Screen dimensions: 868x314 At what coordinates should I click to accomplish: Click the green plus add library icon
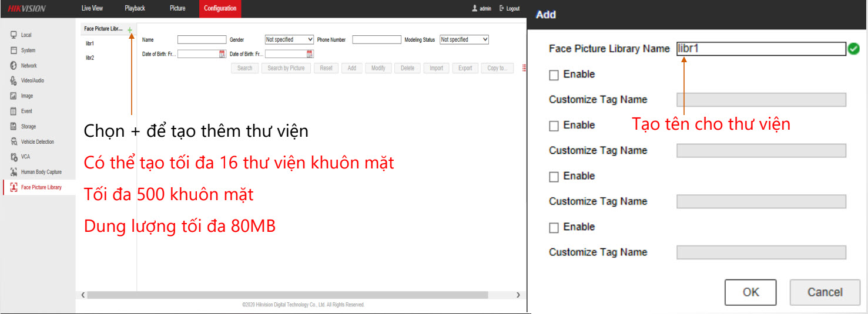pyautogui.click(x=130, y=29)
